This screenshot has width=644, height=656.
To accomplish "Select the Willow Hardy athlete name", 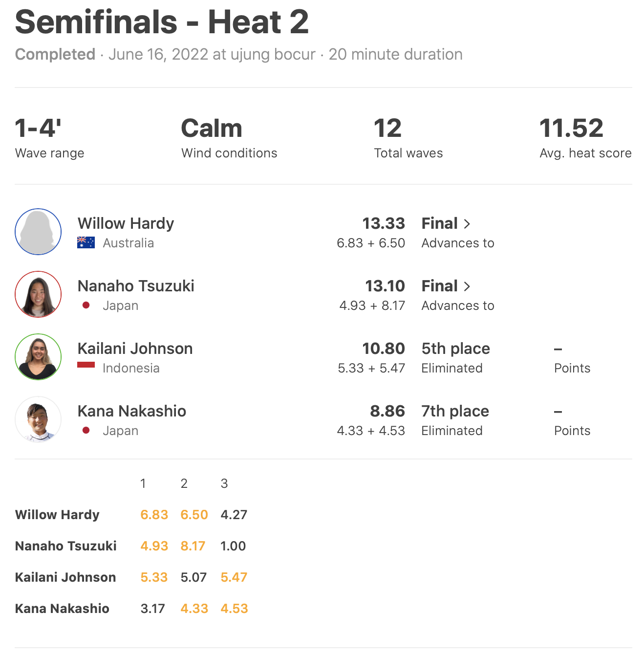I will tap(126, 223).
